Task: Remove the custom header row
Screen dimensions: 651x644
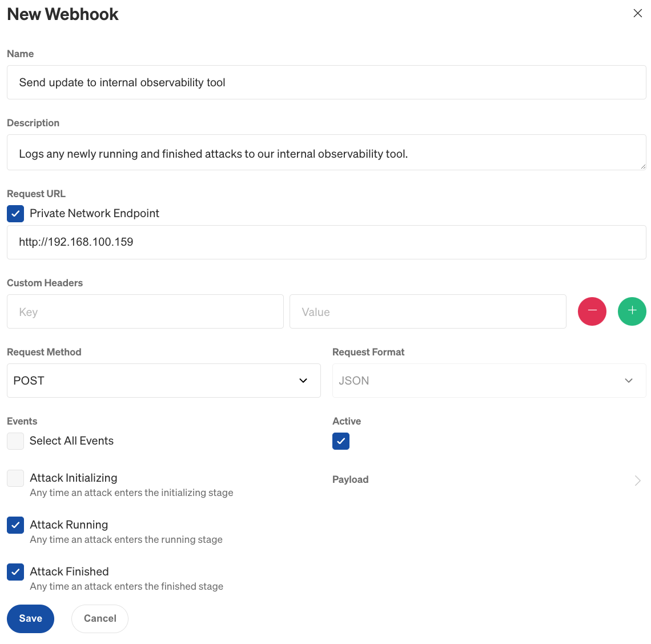Action: tap(592, 311)
